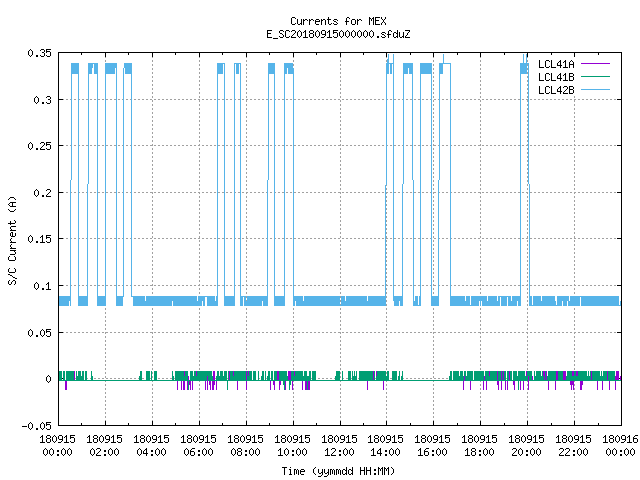Click the 0.2 y-axis tick value
This screenshot has width=640, height=480.
(x=42, y=193)
